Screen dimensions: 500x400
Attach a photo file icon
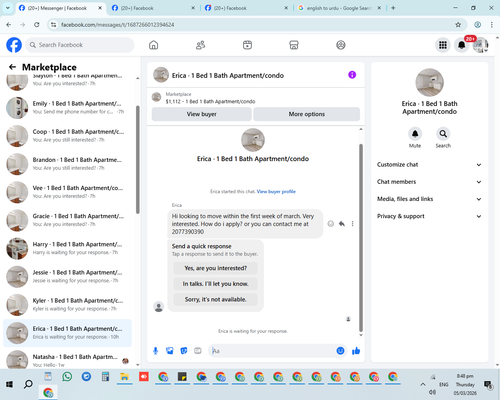point(170,351)
